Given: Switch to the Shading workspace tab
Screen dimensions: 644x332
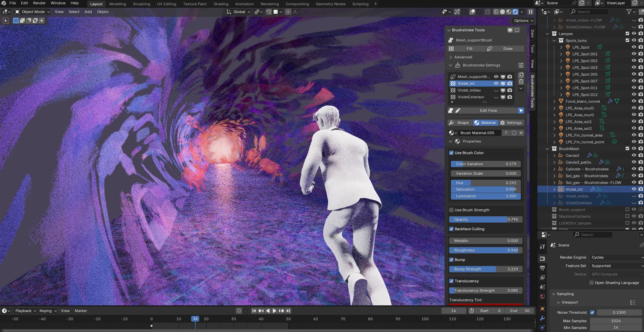Looking at the screenshot, I should pyautogui.click(x=221, y=4).
